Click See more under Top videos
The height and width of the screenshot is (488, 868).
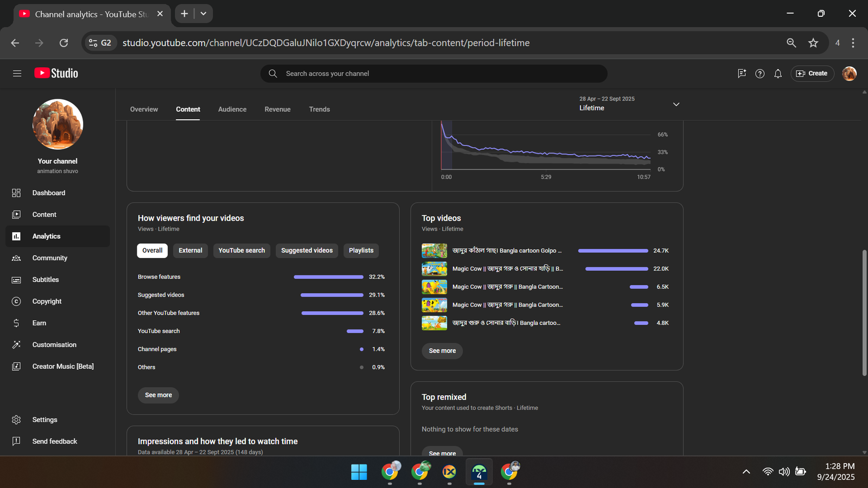[442, 351]
